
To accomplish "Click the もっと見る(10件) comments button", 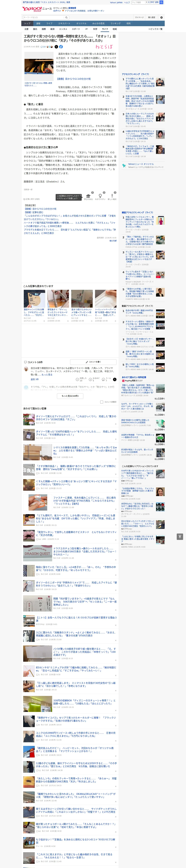I will coord(70,396).
